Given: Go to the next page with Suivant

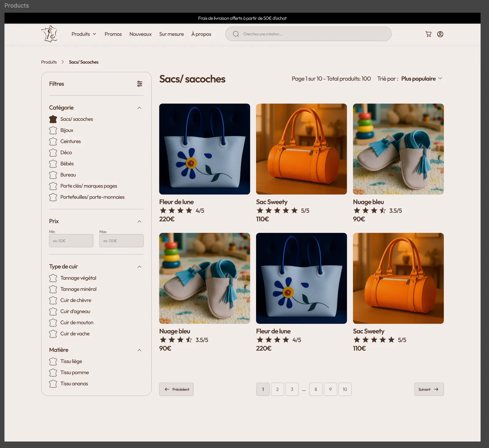Looking at the screenshot, I should tap(429, 389).
